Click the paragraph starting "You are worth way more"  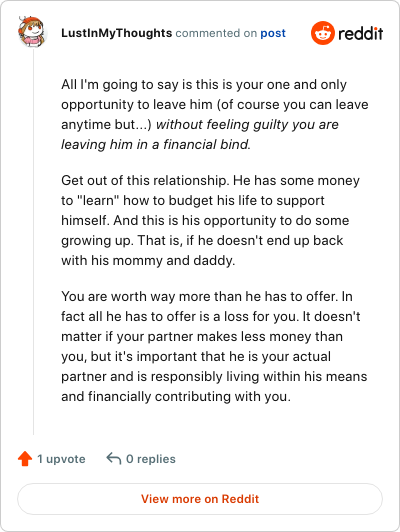pyautogui.click(x=214, y=346)
